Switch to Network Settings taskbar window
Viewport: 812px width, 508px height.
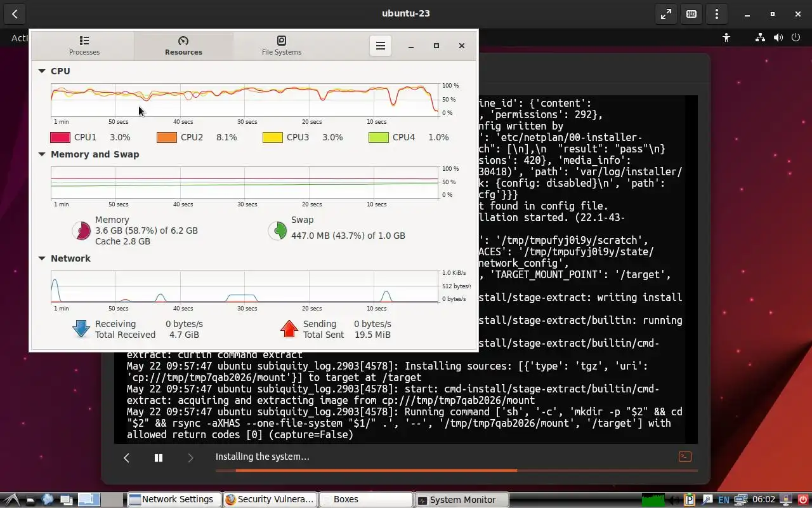(x=174, y=500)
